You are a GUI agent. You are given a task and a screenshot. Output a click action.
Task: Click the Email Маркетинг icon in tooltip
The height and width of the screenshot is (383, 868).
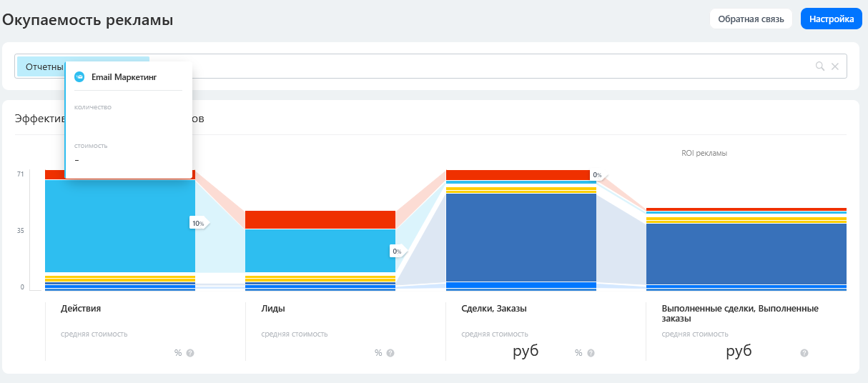pos(80,76)
